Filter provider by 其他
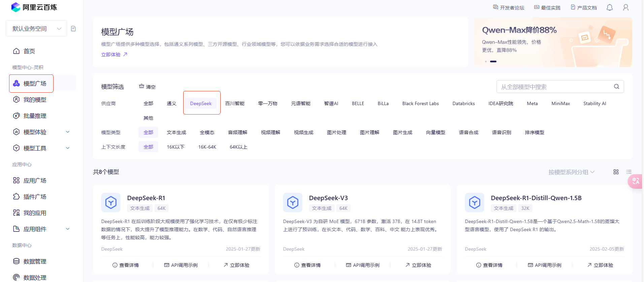 [148, 118]
